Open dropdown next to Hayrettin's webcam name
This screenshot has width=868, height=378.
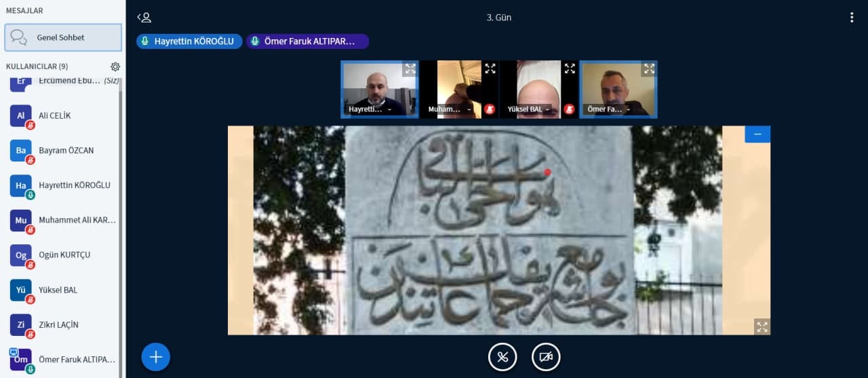point(389,109)
